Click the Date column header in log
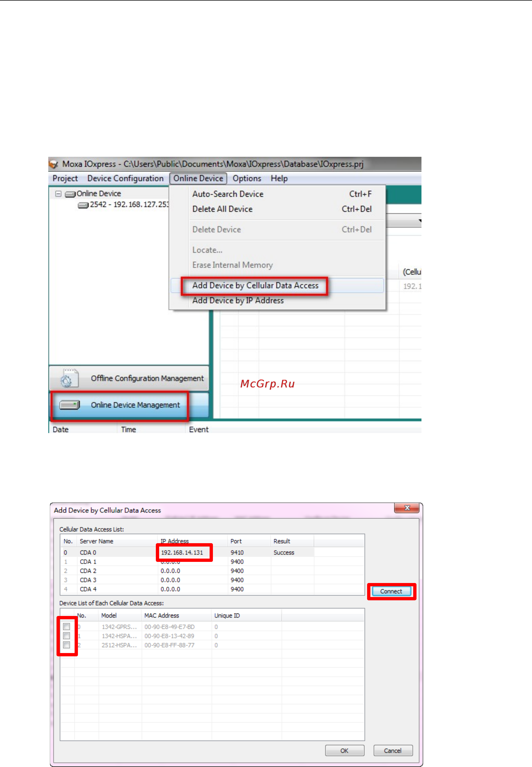 60,429
